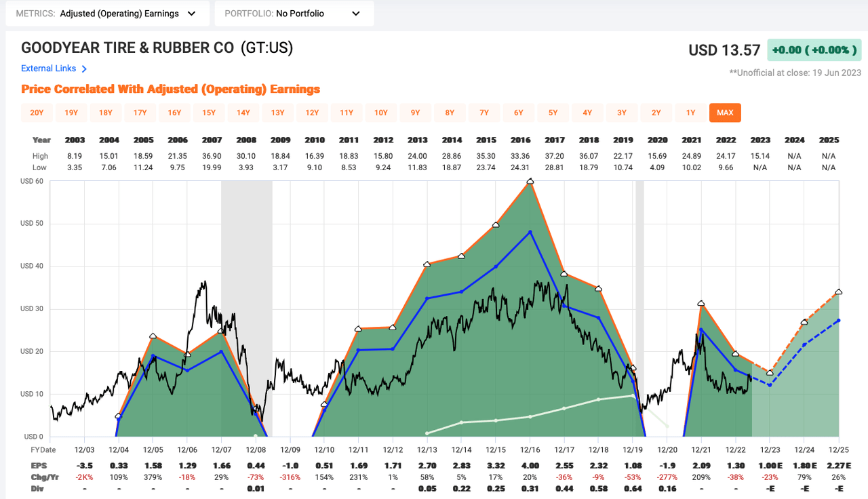
Task: Click the 2005 Chg/Yr value 379%
Action: [x=153, y=477]
